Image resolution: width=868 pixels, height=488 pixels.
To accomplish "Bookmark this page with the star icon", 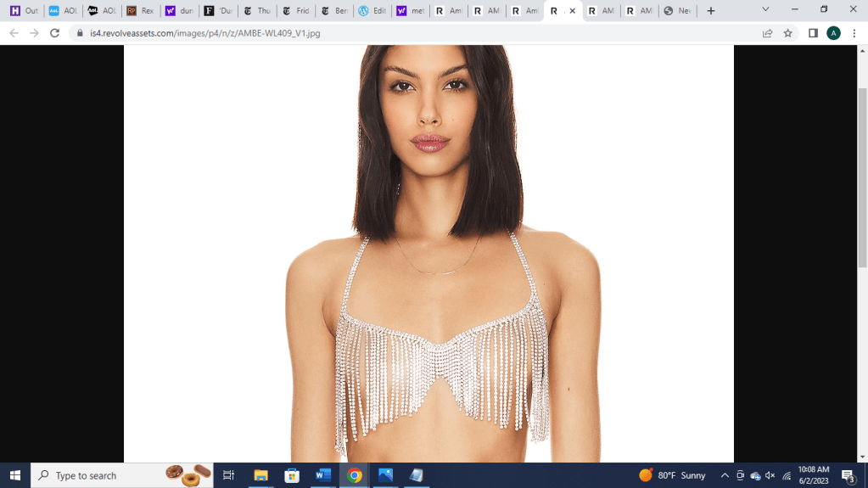I will pos(787,33).
